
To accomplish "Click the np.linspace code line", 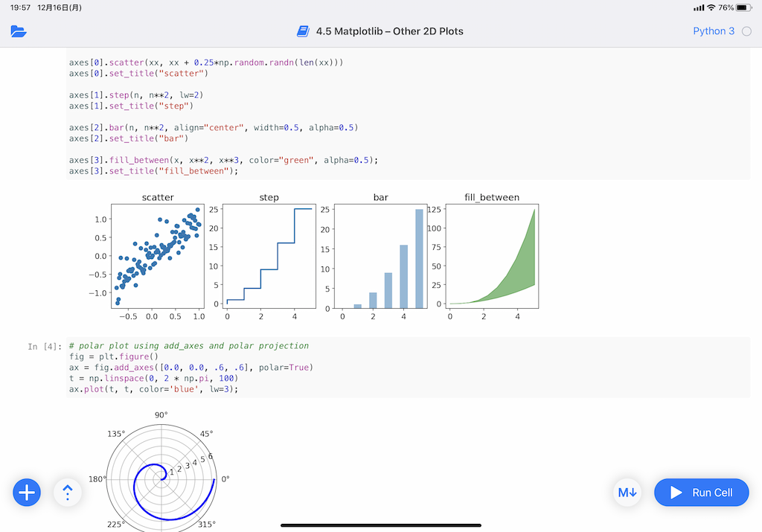I will coord(153,378).
